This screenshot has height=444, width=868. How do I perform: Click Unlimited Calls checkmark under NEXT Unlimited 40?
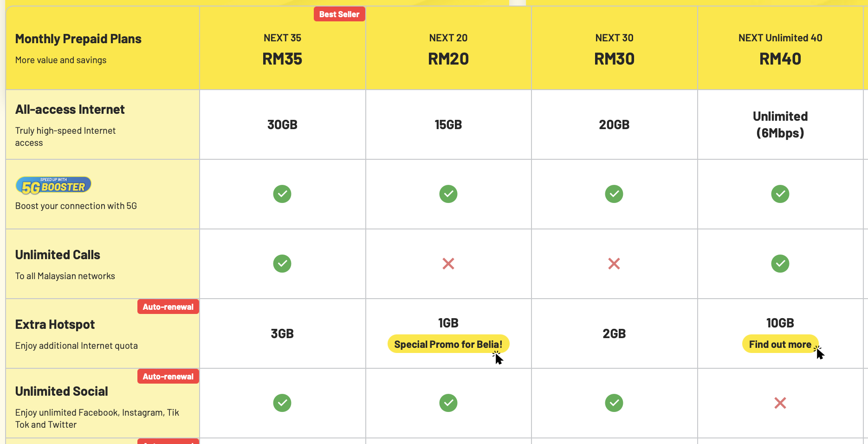click(x=780, y=264)
